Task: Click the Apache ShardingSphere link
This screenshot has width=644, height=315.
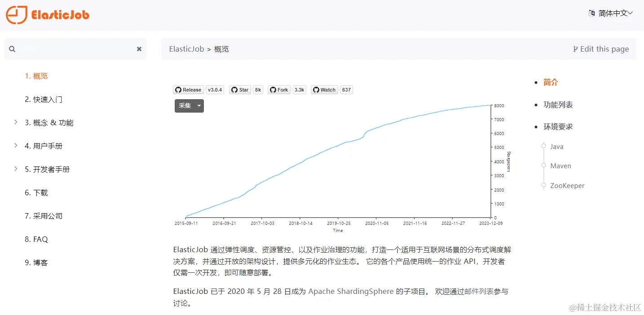Action: 351,291
